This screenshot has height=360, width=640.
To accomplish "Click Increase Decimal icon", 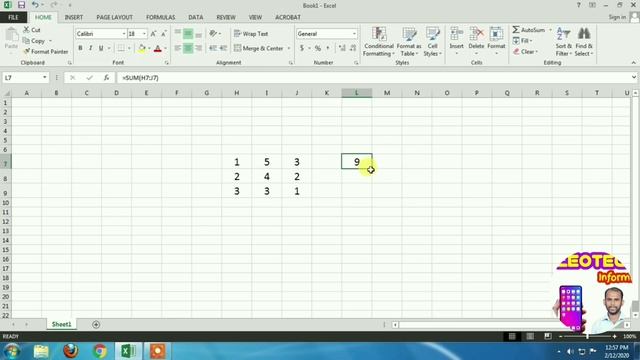I will tap(342, 48).
